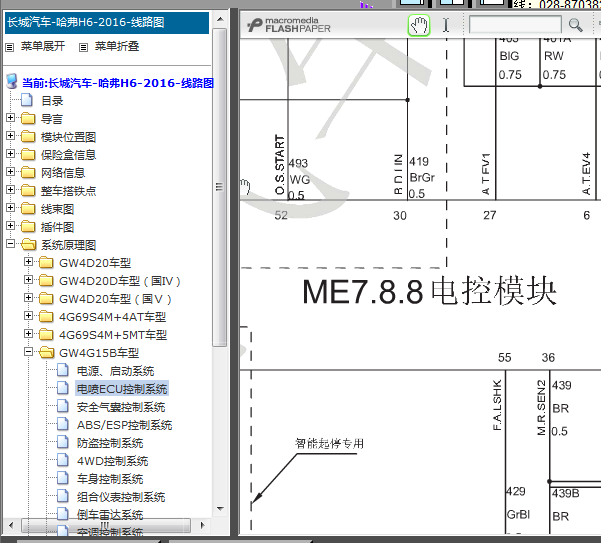Expand the 4G69S4M+4AT车型 node
This screenshot has height=543, width=601.
coord(29,317)
